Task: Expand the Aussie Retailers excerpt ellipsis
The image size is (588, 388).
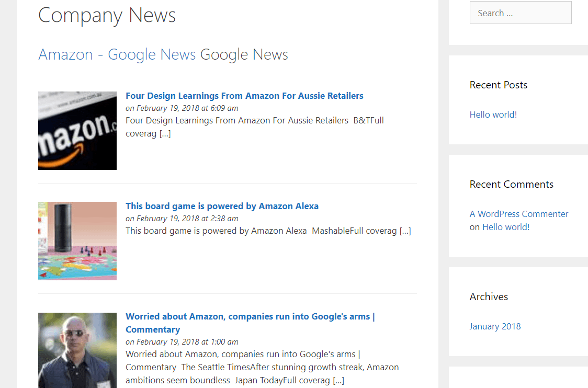Action: [x=165, y=133]
